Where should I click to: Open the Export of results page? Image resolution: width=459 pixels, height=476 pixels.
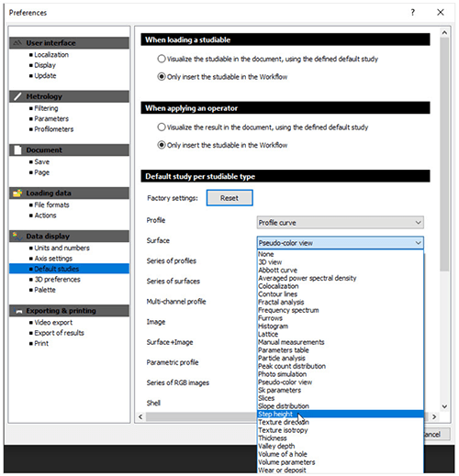[x=59, y=333]
